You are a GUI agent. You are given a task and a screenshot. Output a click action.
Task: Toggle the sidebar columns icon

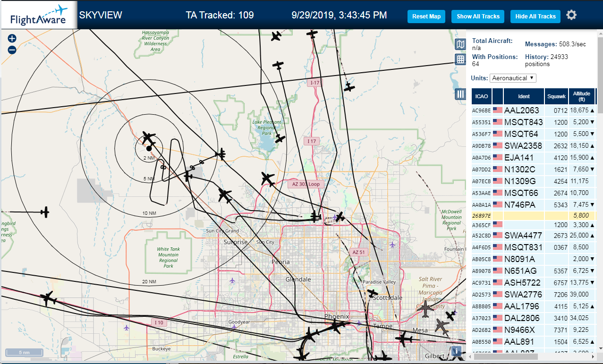(460, 94)
